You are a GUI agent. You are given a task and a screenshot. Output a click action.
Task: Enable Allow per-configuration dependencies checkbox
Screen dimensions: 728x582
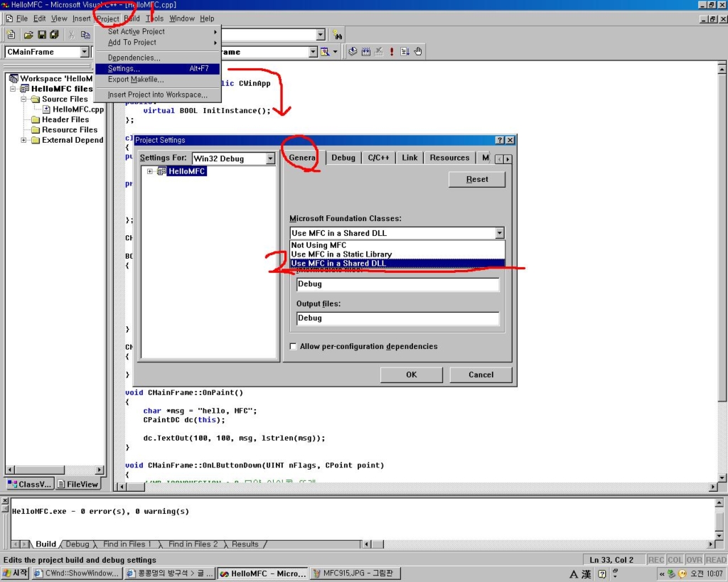point(293,346)
